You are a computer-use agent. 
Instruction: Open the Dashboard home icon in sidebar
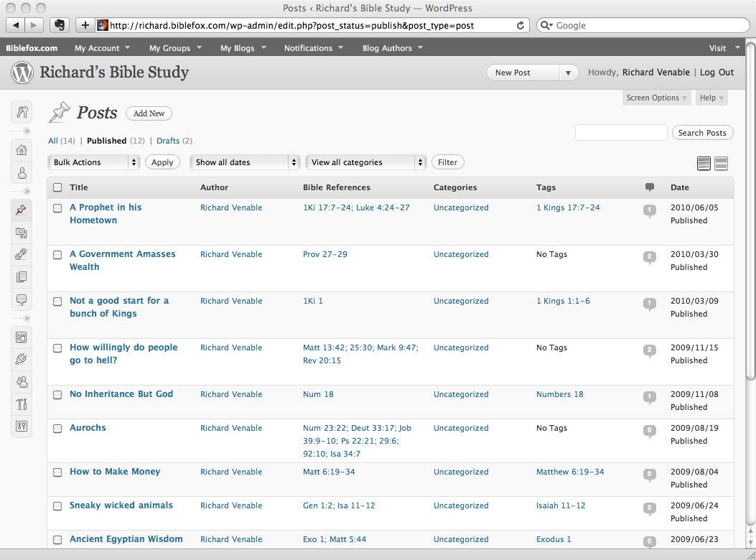click(x=22, y=150)
